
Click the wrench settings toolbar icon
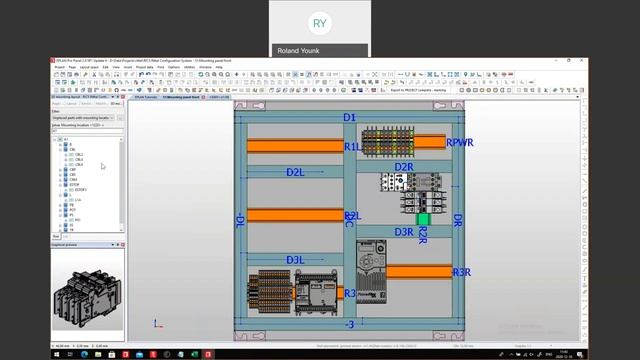[x=85, y=75]
